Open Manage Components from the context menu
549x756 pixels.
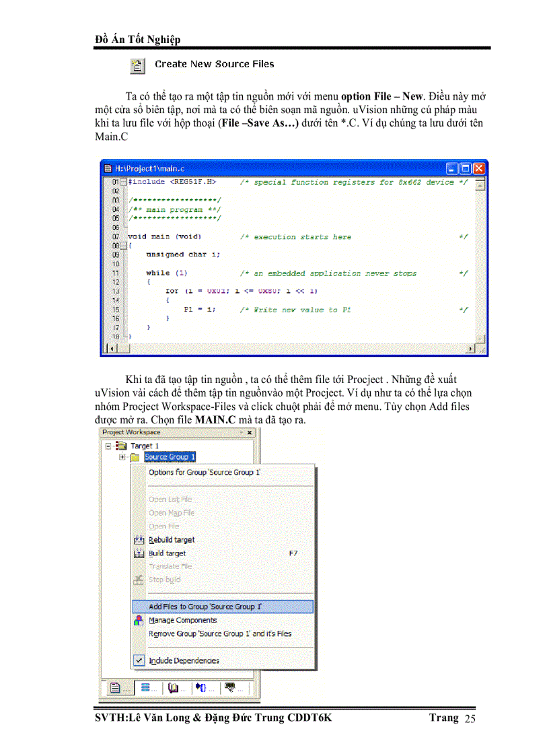click(182, 620)
